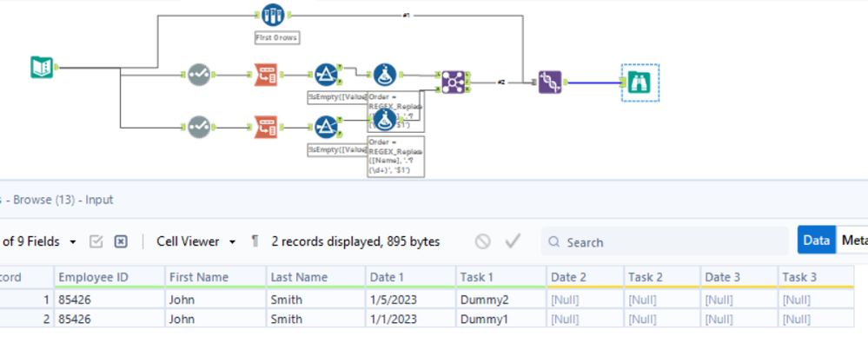Select the 1/1/2023 date cell
This screenshot has height=343, width=868.
411,320
